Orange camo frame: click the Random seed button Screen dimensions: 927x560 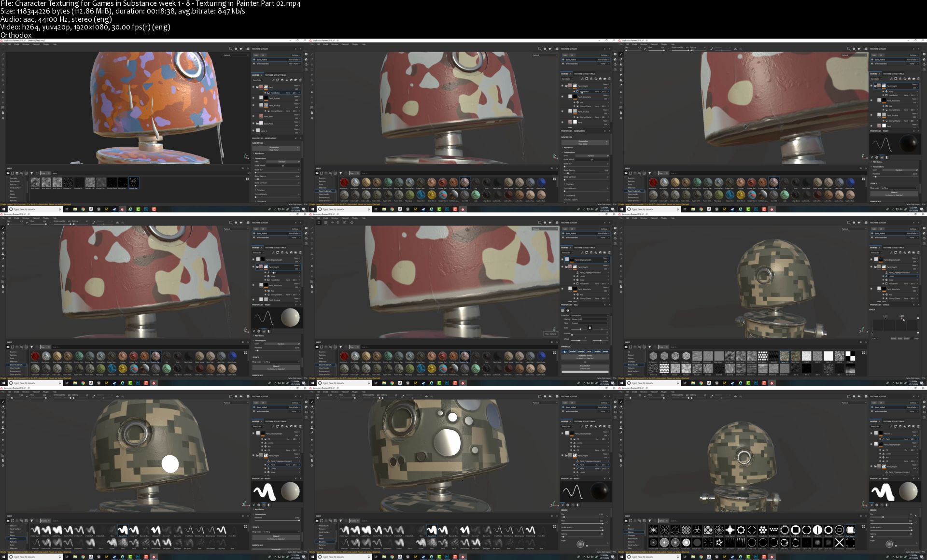283,162
